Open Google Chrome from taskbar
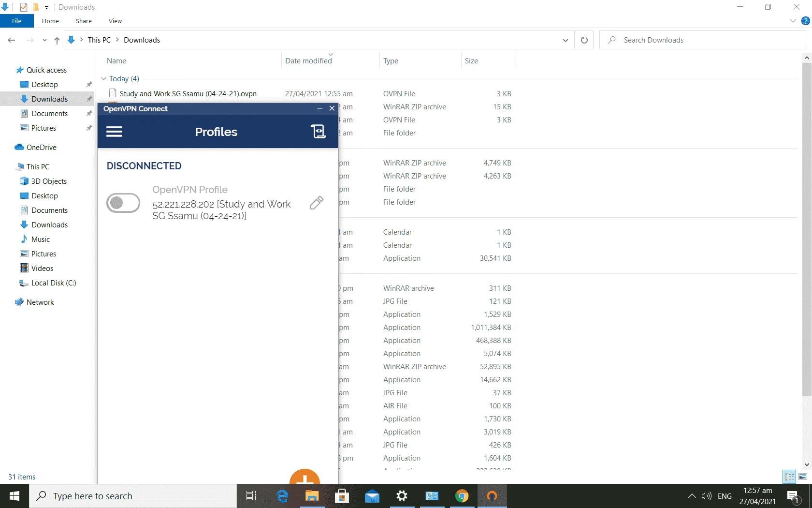This screenshot has width=812, height=508. click(x=462, y=496)
